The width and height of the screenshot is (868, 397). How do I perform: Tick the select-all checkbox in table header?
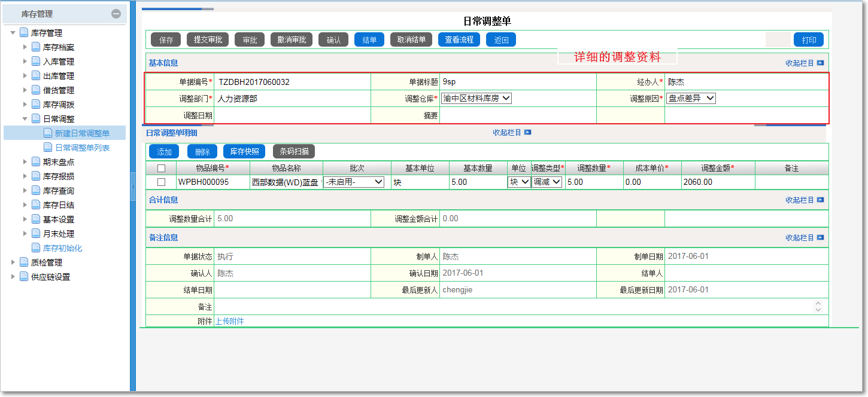pyautogui.click(x=161, y=169)
